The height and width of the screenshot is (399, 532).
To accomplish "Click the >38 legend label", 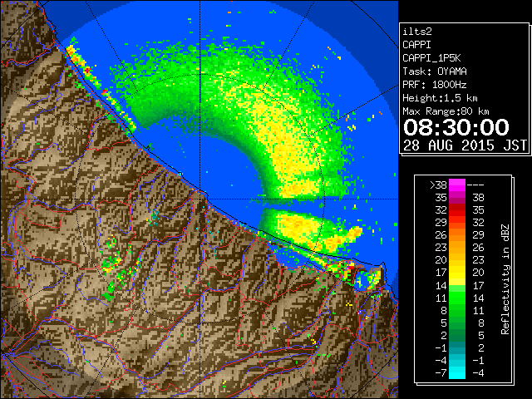I will [x=438, y=185].
